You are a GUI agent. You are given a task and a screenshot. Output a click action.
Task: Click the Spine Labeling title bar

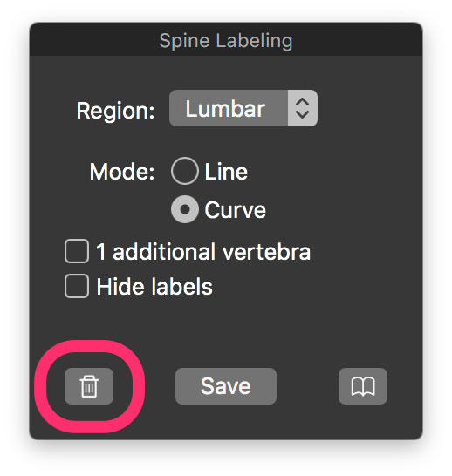point(226,39)
